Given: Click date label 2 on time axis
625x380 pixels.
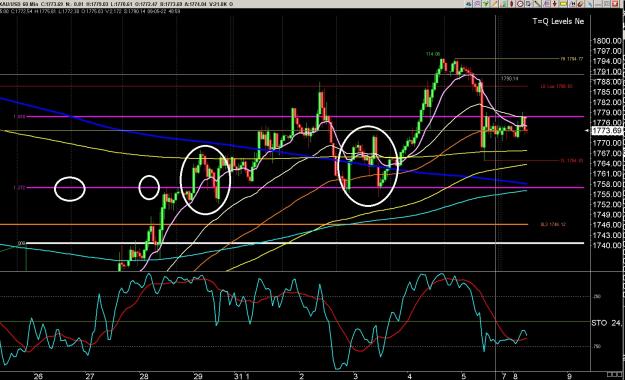Looking at the screenshot, I should [x=302, y=376].
